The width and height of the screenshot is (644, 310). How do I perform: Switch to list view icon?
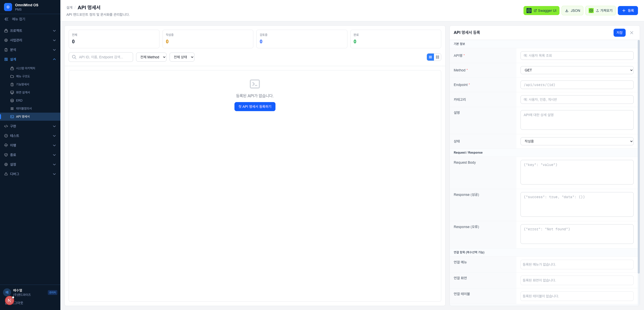click(430, 57)
